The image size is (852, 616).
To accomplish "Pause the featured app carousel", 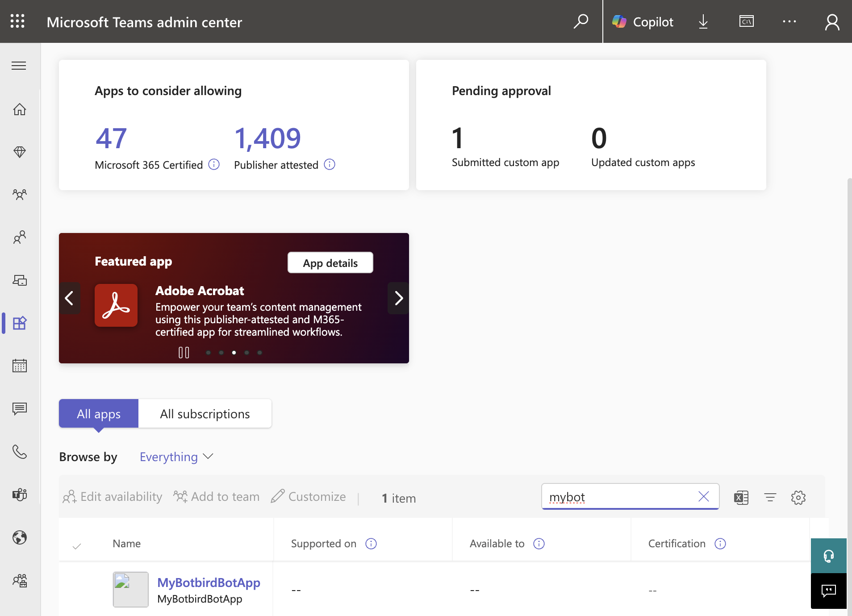I will (184, 353).
